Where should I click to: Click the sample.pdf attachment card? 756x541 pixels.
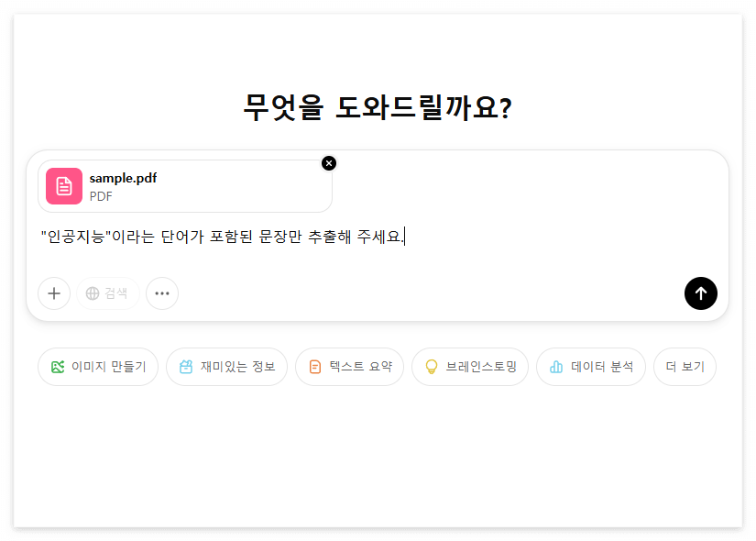[185, 186]
